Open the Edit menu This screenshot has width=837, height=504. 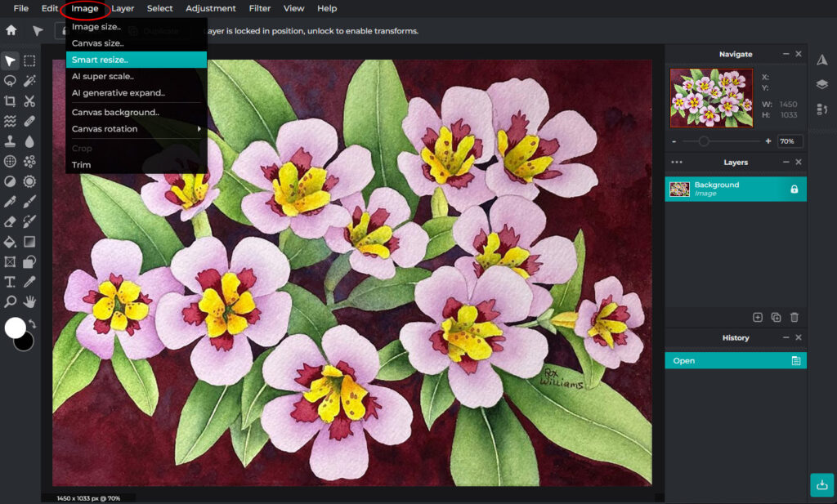click(x=50, y=8)
